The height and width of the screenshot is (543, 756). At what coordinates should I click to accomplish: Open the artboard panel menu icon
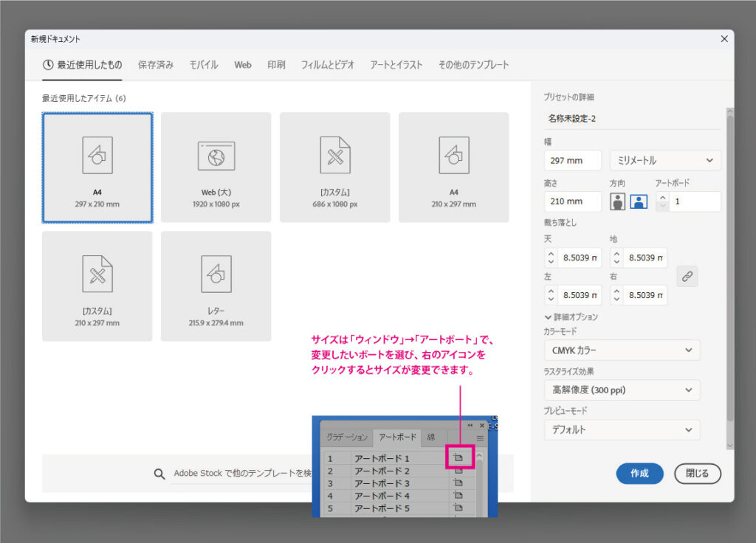480,437
